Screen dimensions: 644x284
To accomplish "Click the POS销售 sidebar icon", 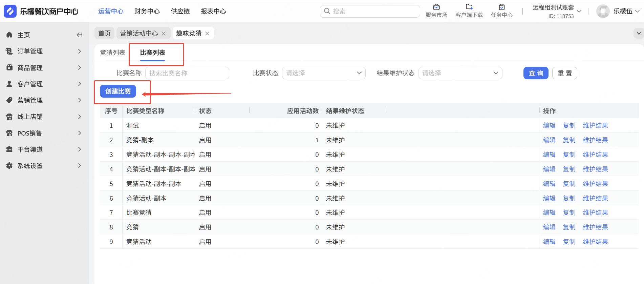I will tap(9, 133).
